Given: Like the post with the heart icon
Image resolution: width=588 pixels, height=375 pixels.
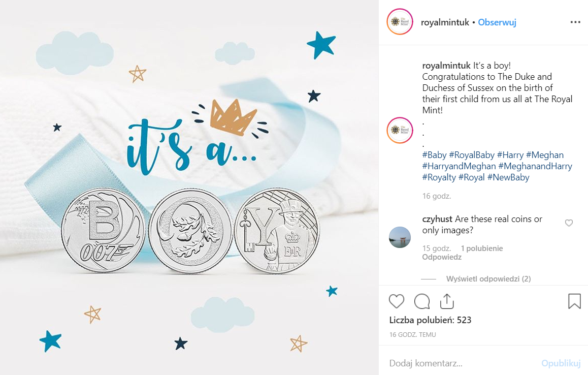Looking at the screenshot, I should (x=397, y=301).
